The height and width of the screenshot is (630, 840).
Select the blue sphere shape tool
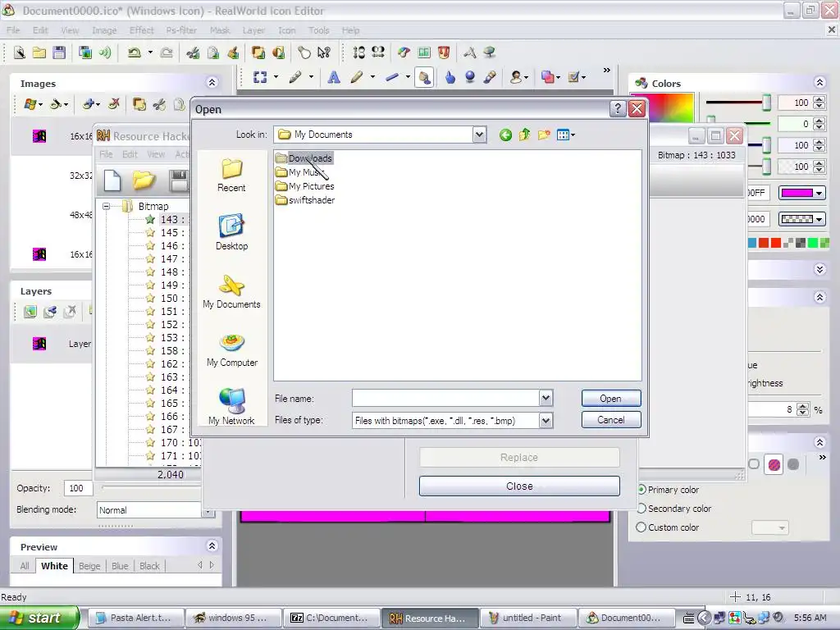(x=470, y=78)
